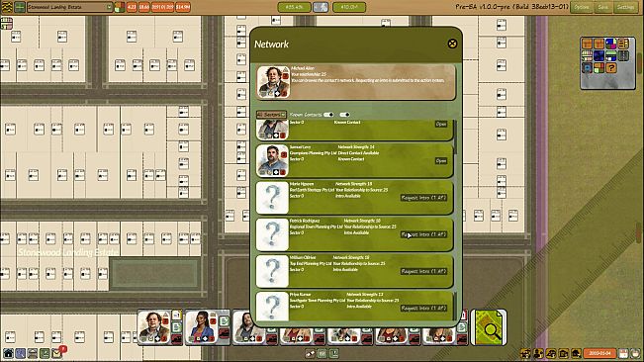Click Maria Nguyen's unknown question-mark portrait
The image size is (644, 362).
272,198
